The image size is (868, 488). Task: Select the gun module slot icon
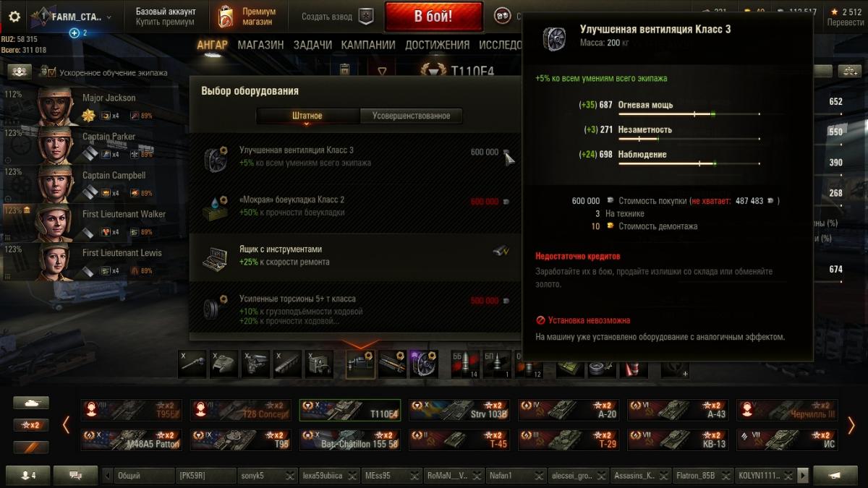(x=193, y=364)
